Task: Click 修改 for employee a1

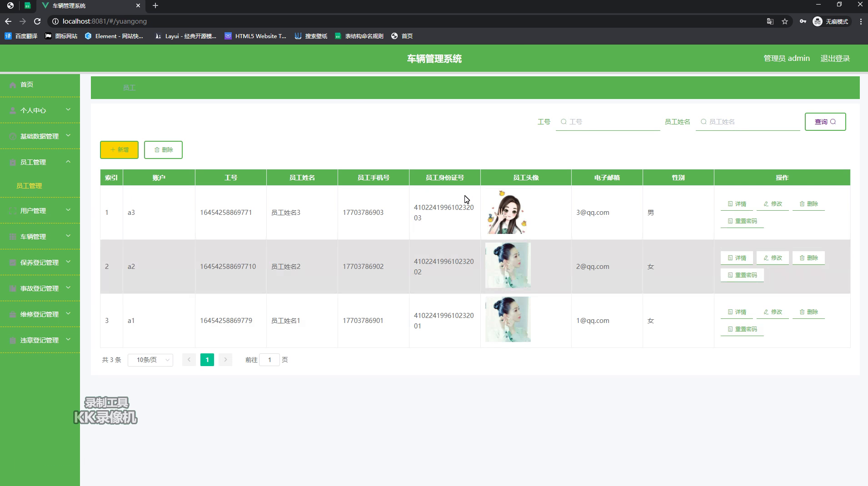Action: [x=773, y=312]
